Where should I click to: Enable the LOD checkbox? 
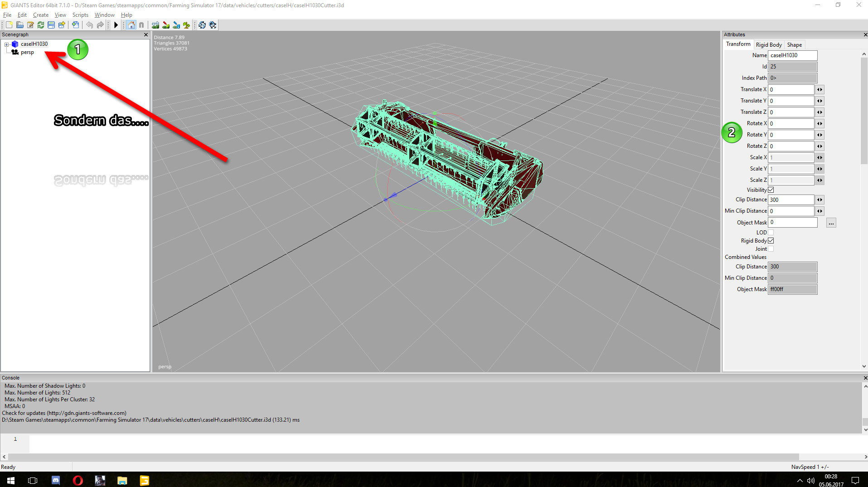pyautogui.click(x=771, y=233)
